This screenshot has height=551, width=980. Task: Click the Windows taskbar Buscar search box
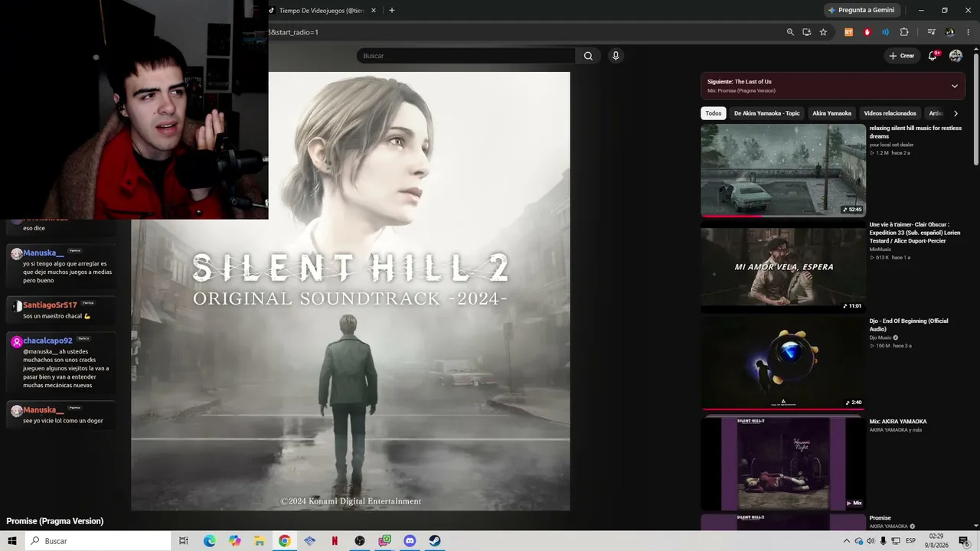click(x=97, y=541)
